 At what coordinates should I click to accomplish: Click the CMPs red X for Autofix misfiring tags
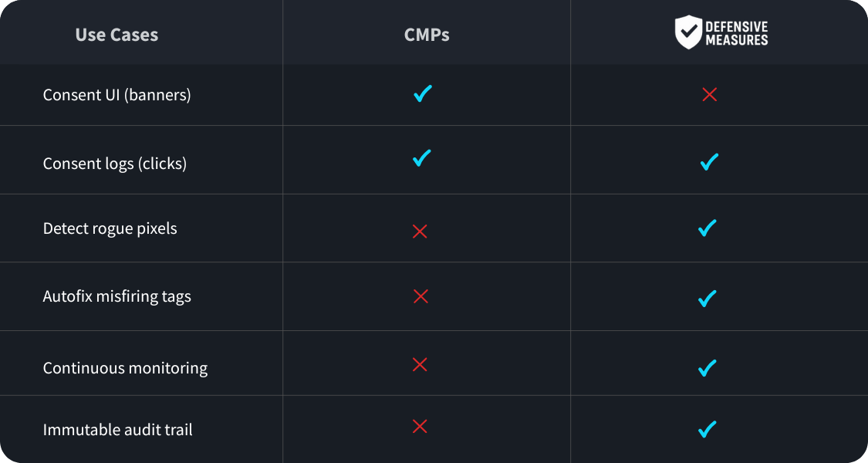[x=420, y=296]
